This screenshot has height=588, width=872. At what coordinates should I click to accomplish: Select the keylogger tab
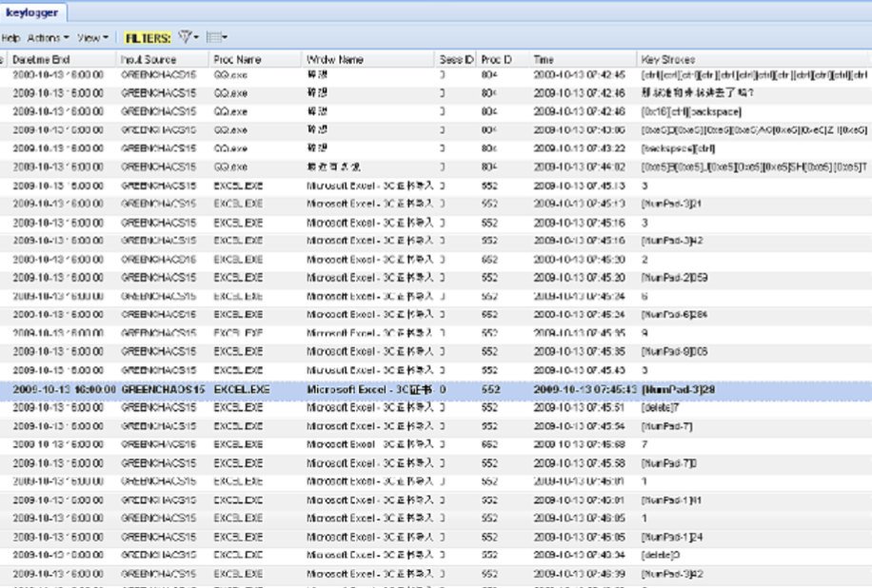(32, 13)
